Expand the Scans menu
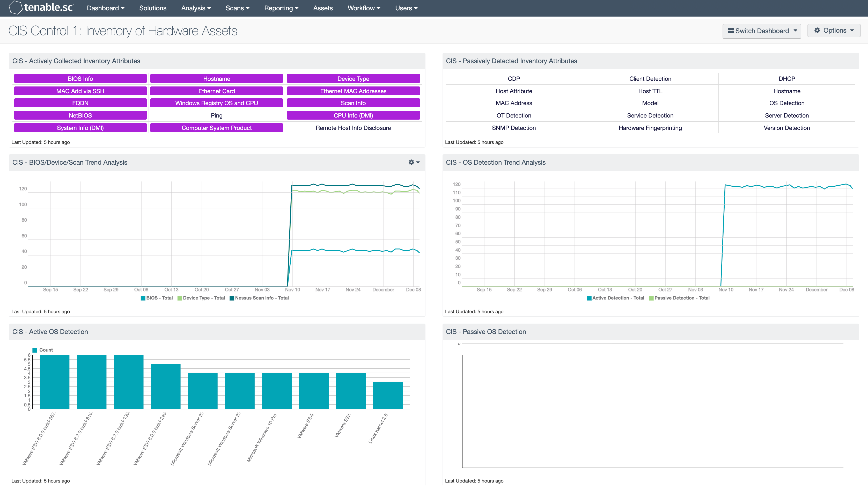 pyautogui.click(x=237, y=8)
